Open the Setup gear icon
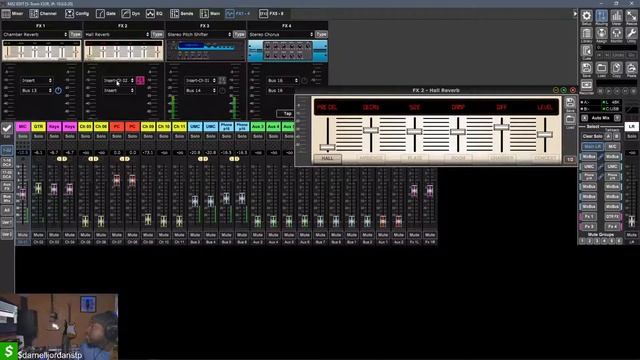This screenshot has width=640, height=360. (587, 16)
